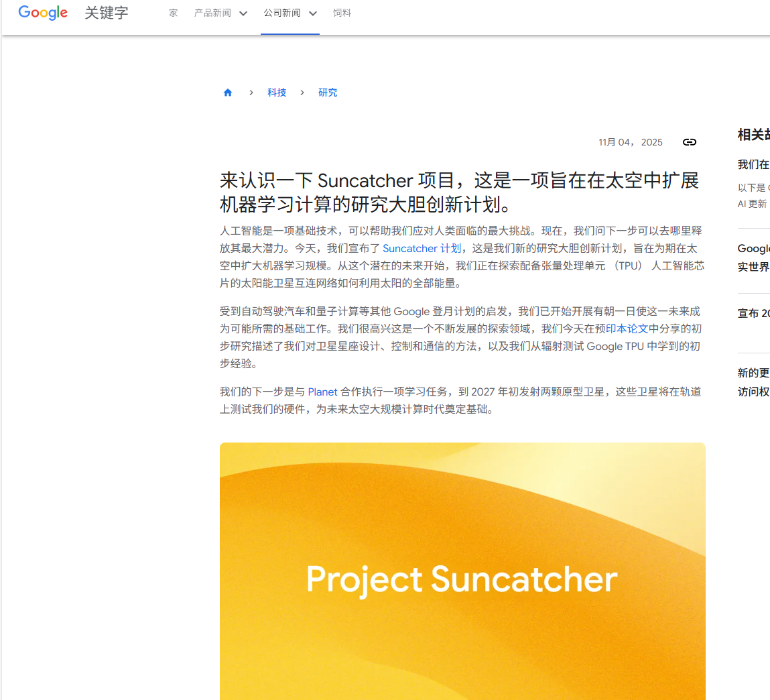
Task: Open the related story starting with 宣布
Action: (753, 313)
